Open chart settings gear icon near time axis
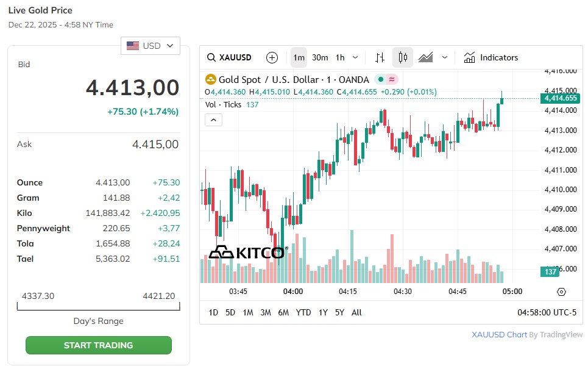 [561, 292]
